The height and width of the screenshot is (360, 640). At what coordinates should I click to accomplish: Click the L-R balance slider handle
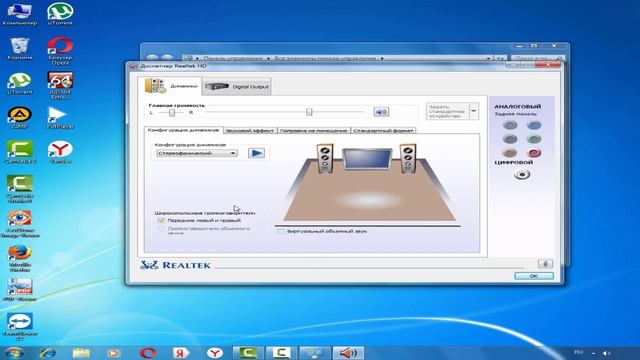(172, 112)
